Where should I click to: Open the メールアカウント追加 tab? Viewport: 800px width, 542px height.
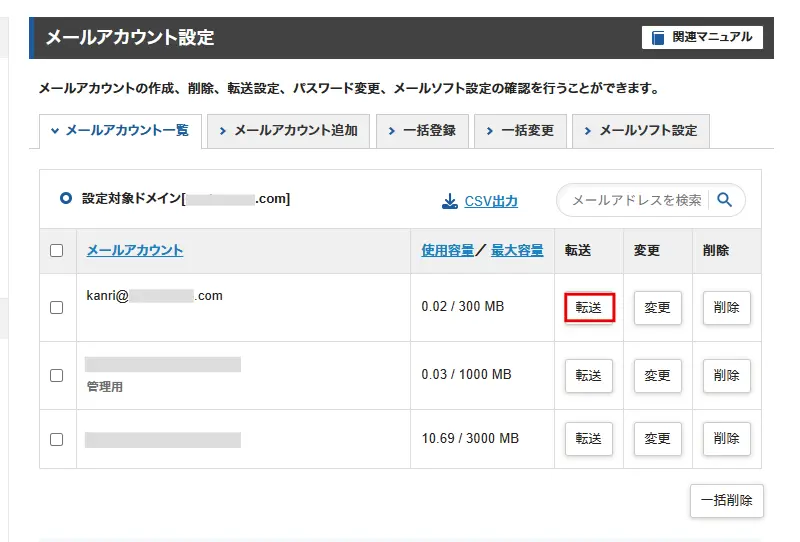pyautogui.click(x=288, y=131)
